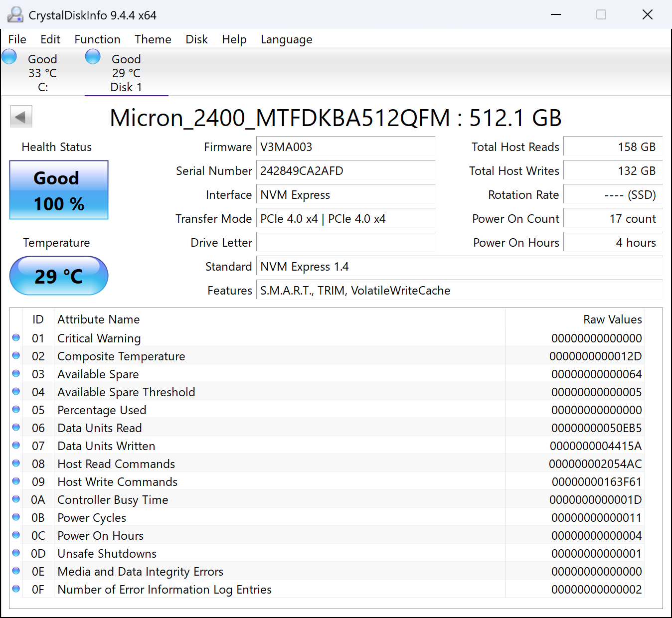Select the Disk 1 tab
Viewport: 672px width, 618px height.
click(x=126, y=72)
